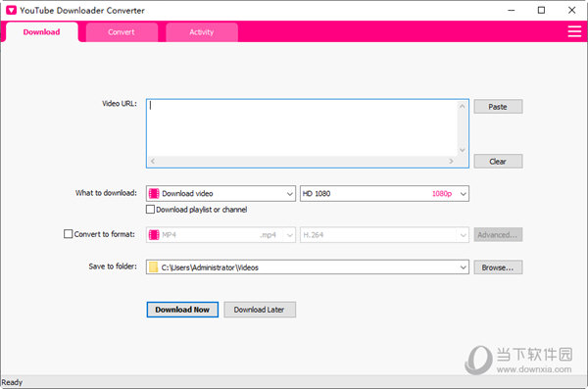Click the film icon in Download video dropdown
The image size is (588, 389).
pyautogui.click(x=154, y=194)
